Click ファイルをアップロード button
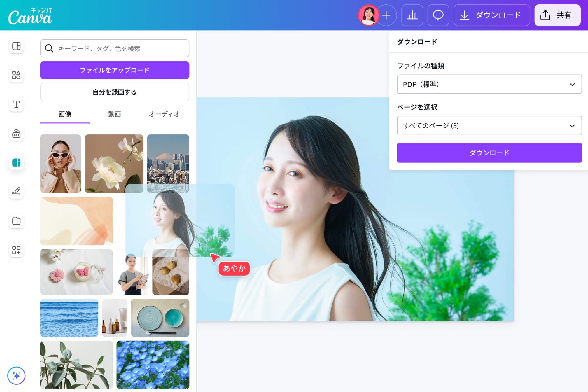The width and height of the screenshot is (588, 392). [115, 70]
